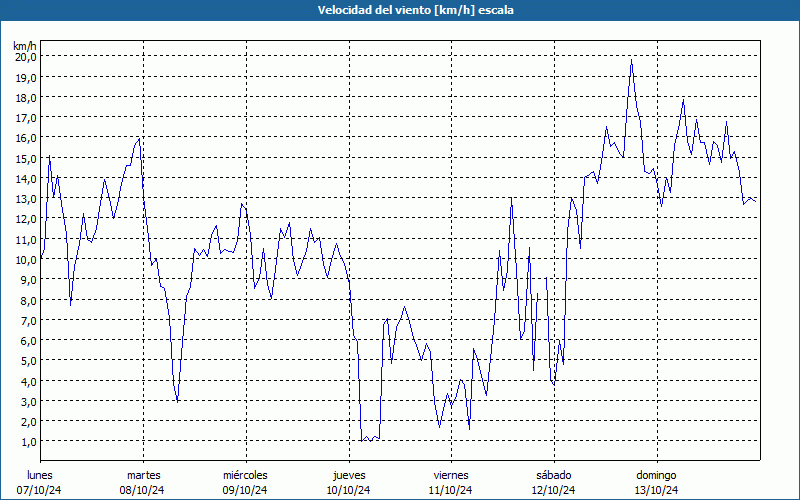
Task: Click the 16,0 y-axis value
Action: pyautogui.click(x=26, y=138)
